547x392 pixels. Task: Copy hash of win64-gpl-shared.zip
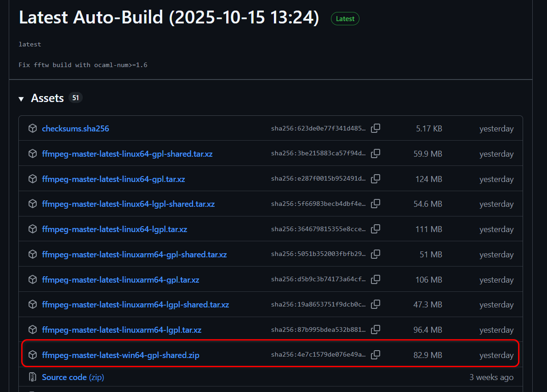(x=376, y=355)
